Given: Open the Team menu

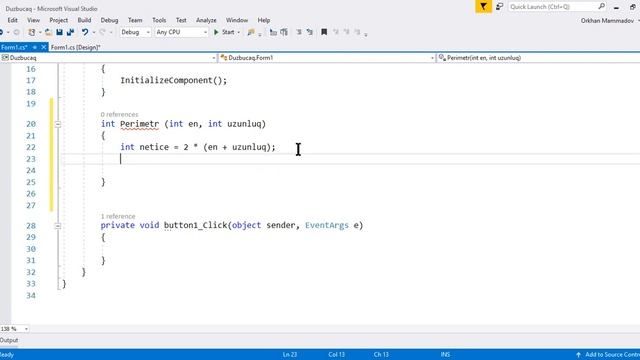Looking at the screenshot, I should tap(135, 20).
